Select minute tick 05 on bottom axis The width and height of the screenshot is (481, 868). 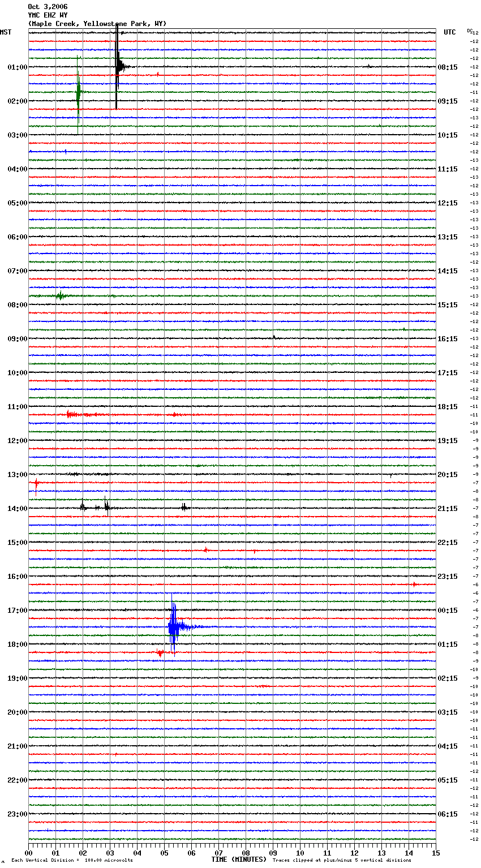[x=164, y=853]
